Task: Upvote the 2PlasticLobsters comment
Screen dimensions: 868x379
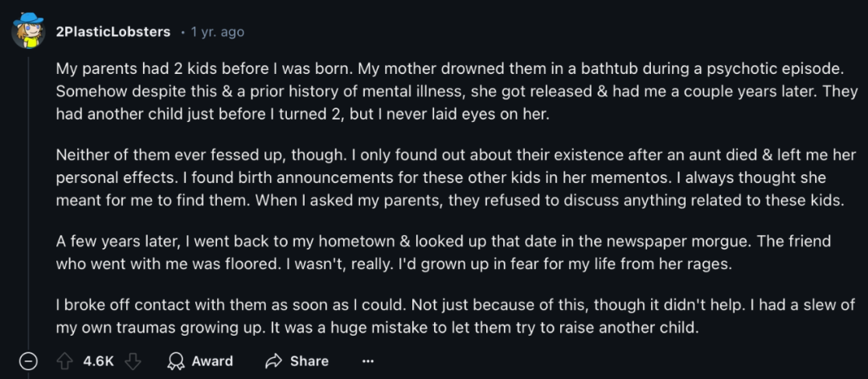Action: coord(65,361)
